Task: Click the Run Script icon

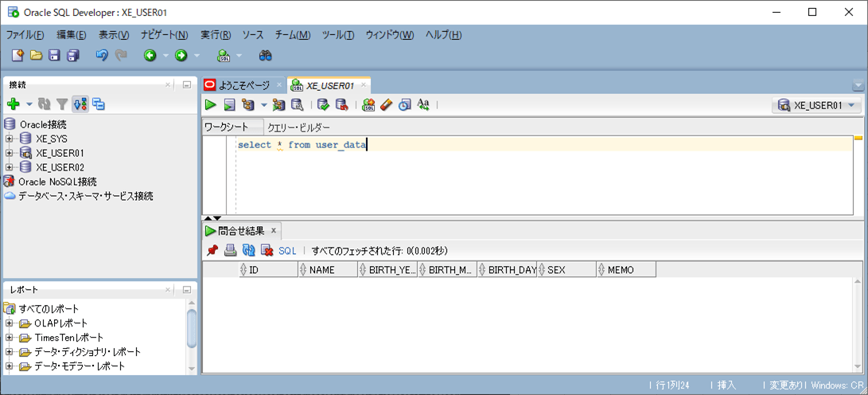Action: (229, 104)
